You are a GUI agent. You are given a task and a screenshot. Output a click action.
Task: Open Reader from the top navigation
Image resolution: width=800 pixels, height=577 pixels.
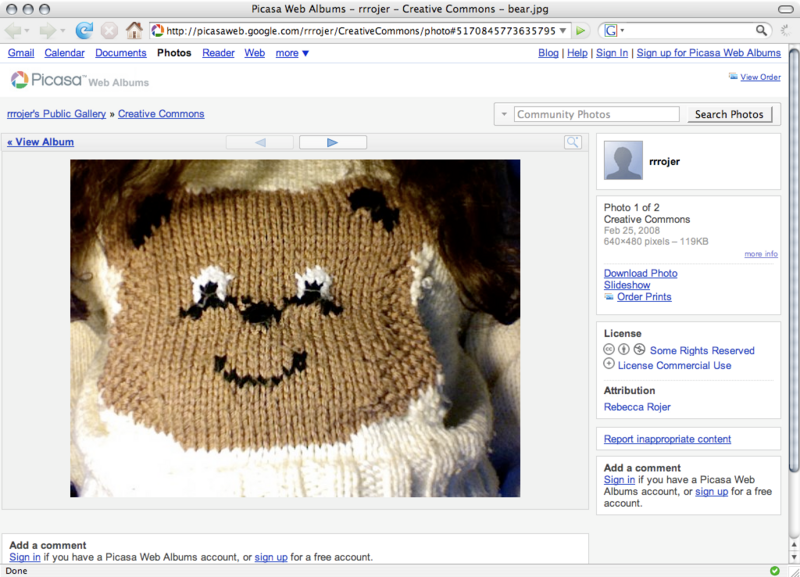tap(218, 53)
